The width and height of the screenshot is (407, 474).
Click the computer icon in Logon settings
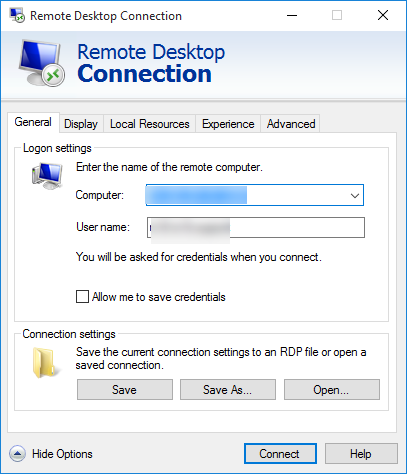47,176
